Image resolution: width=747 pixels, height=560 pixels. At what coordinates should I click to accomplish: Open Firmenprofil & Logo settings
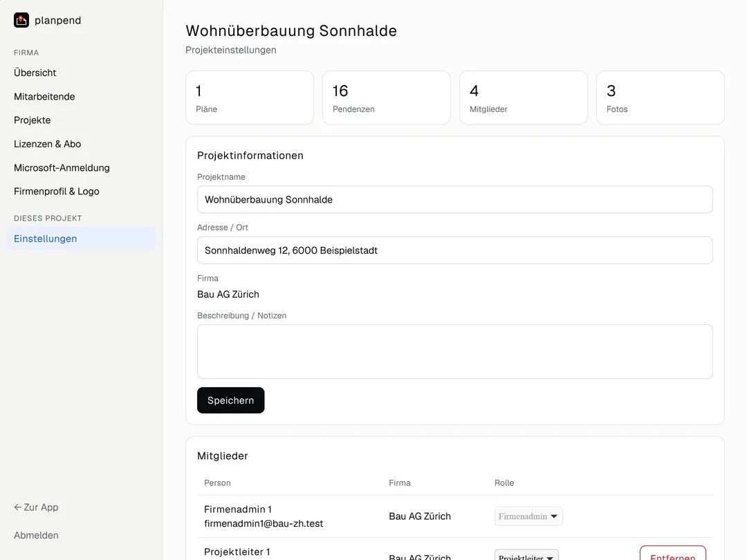tap(56, 192)
